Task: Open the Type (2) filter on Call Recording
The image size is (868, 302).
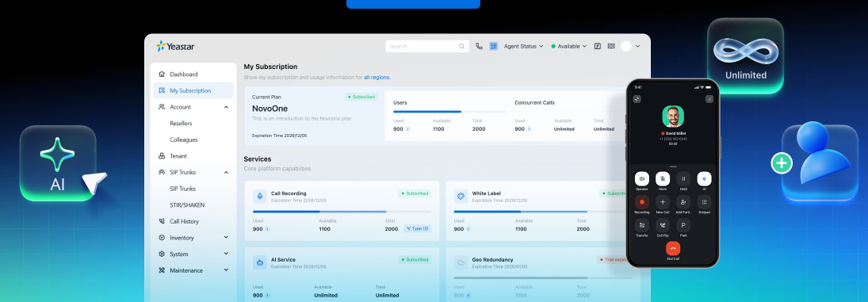Action: coord(418,228)
